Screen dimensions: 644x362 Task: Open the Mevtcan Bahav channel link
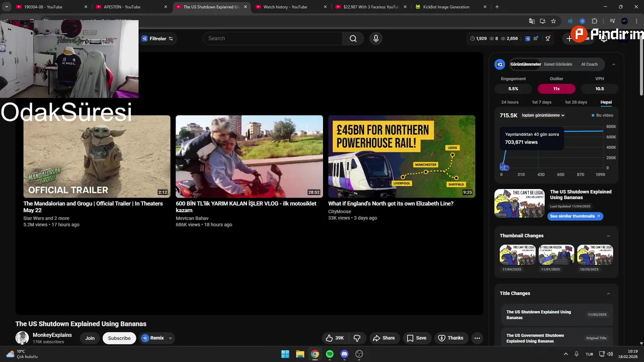coord(192,218)
